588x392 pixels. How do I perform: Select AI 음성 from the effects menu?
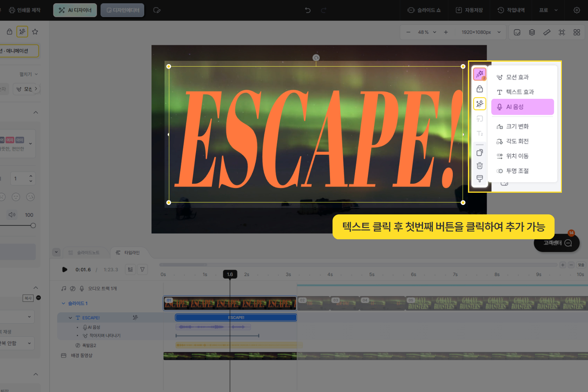click(522, 107)
